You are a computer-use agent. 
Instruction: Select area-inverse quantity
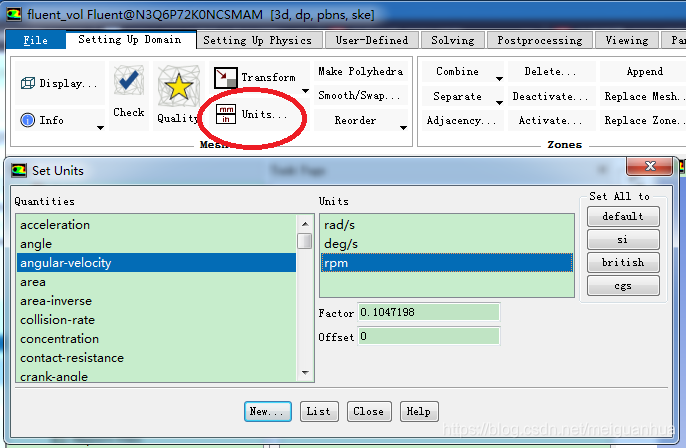tap(156, 301)
